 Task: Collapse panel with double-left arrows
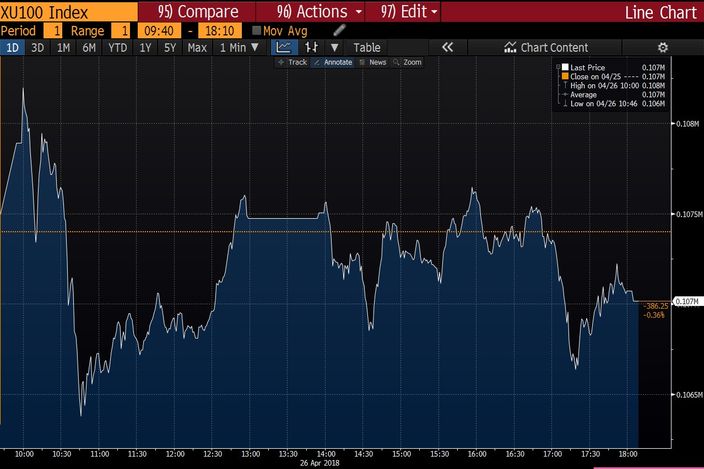pos(447,47)
